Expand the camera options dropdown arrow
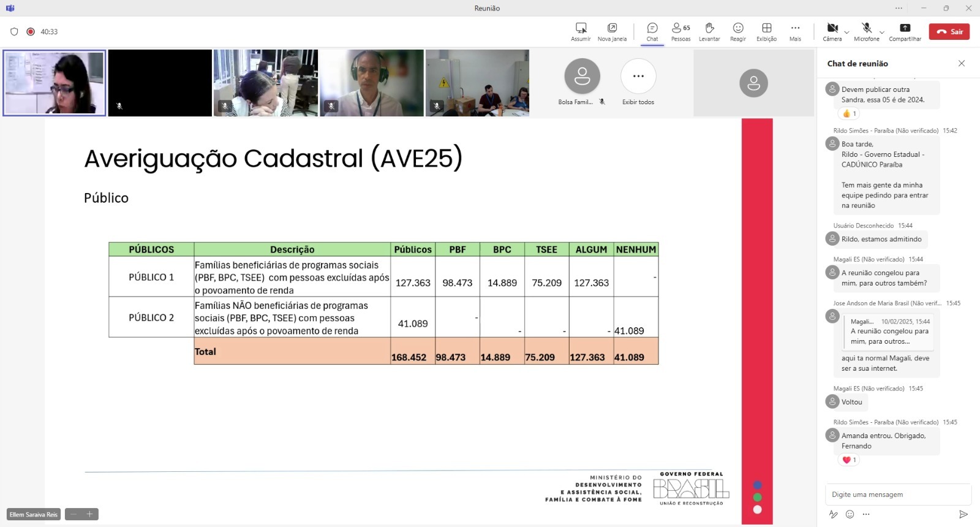Viewport: 980px width, 527px height. pyautogui.click(x=846, y=32)
